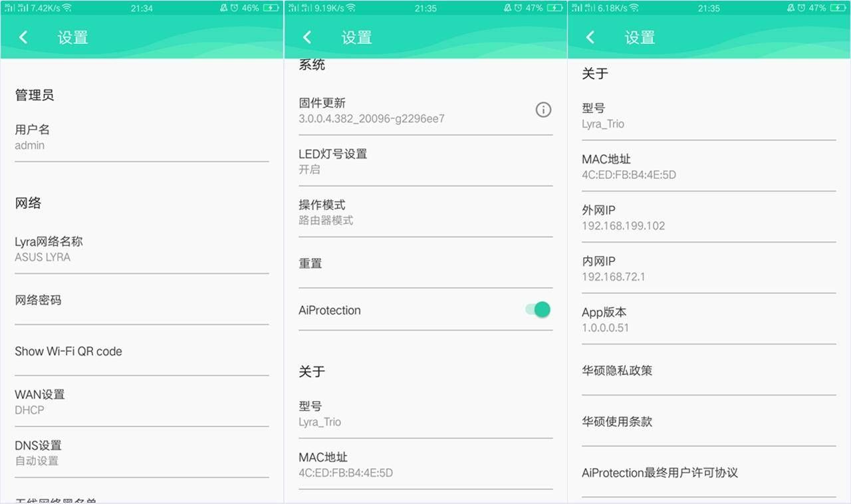Tap back arrow on screen with 管理员 section
Viewport: 851px width, 504px height.
23,37
